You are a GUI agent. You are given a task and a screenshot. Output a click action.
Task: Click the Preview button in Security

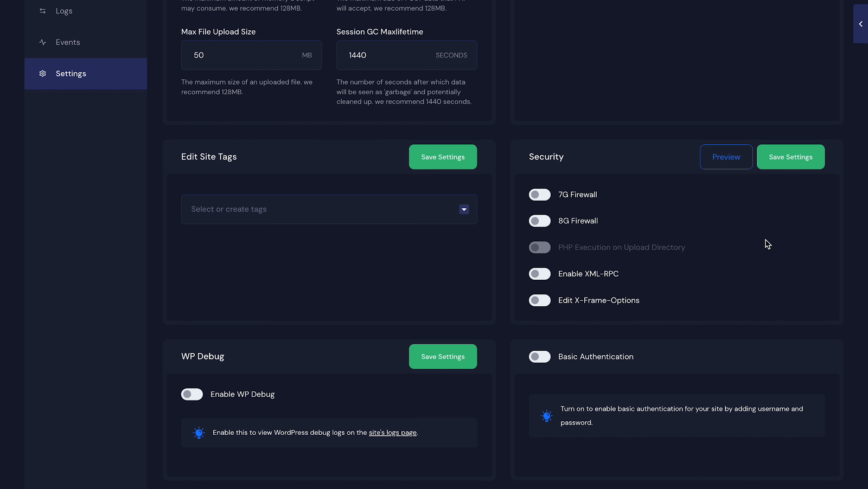click(x=725, y=157)
